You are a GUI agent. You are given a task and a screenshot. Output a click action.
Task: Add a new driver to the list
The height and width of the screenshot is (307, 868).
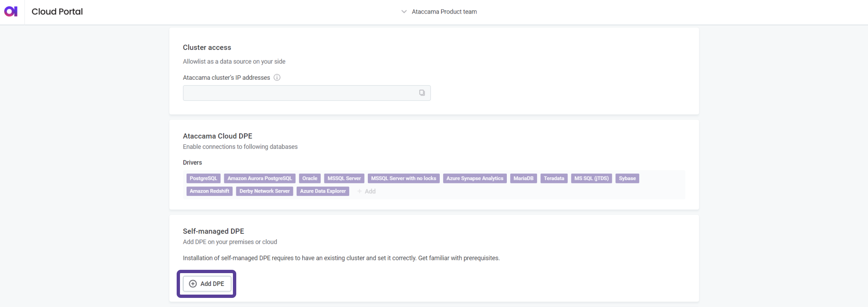[367, 191]
